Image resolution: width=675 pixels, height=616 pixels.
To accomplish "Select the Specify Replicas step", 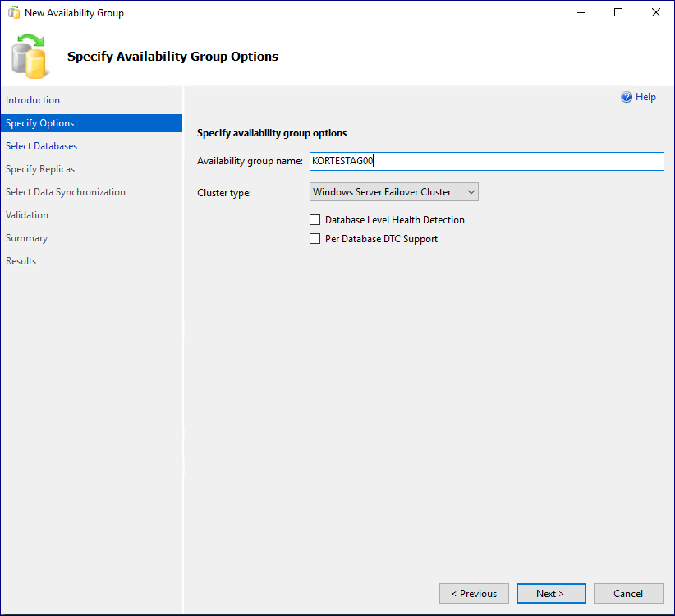I will tap(40, 169).
